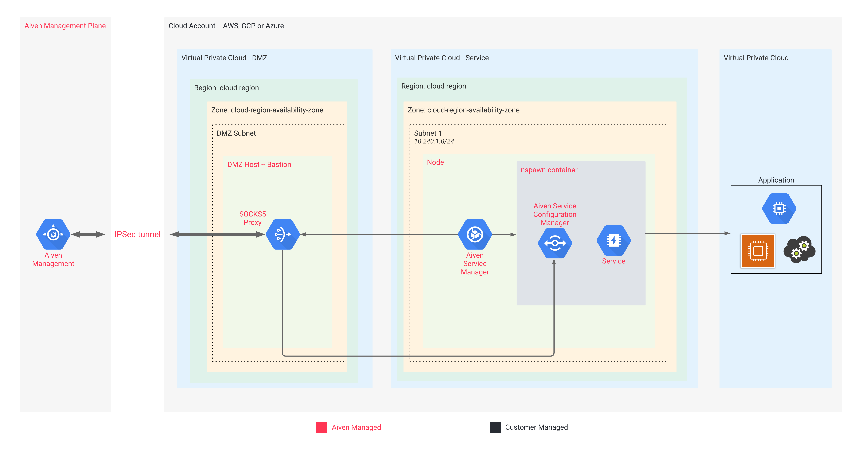Select the "Service" caption under lightning icon

pyautogui.click(x=614, y=261)
